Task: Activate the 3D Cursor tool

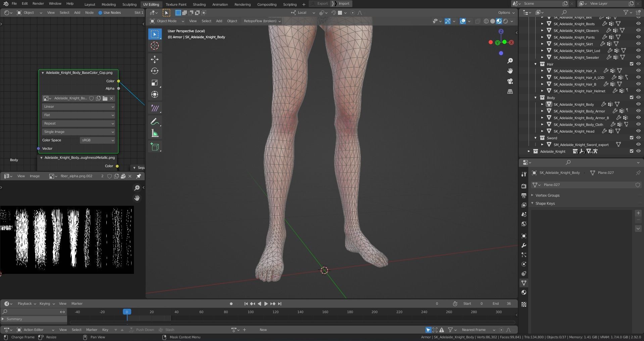Action: pyautogui.click(x=155, y=46)
